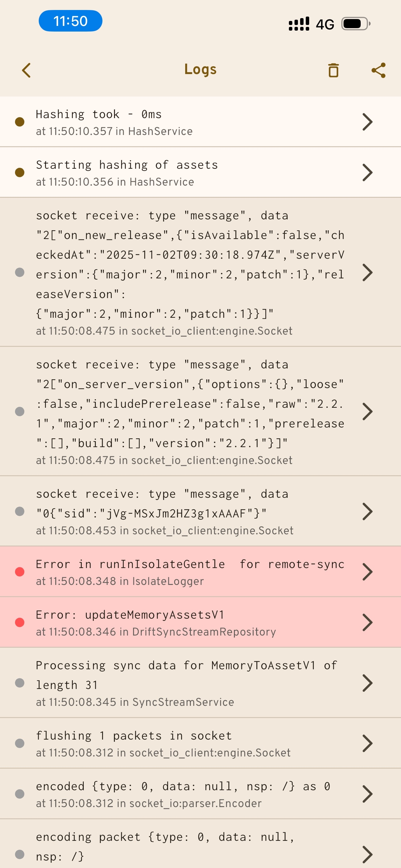The image size is (401, 868).
Task: Open chevron for on_server_version socket message
Action: [367, 411]
